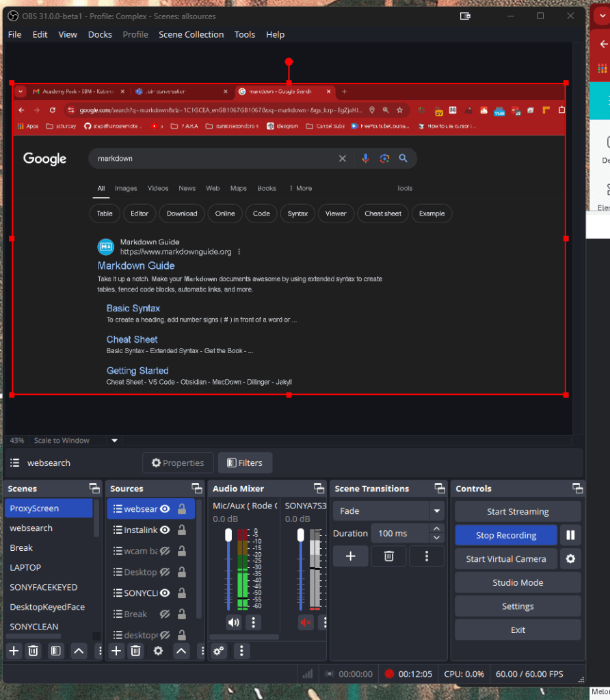Move scene up with arrow icon
Image resolution: width=610 pixels, height=700 pixels.
point(79,651)
